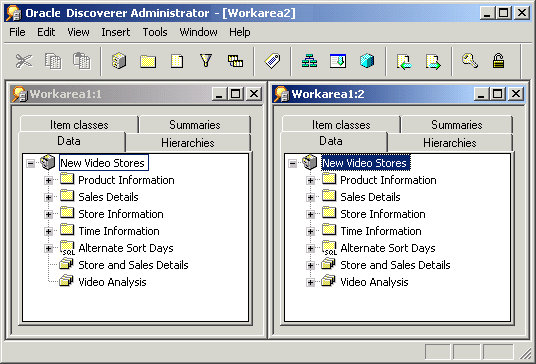Click Alternate Sort Days SQL icon in Workarea1:2
Viewport: 536px width, 364px height.
[330, 247]
